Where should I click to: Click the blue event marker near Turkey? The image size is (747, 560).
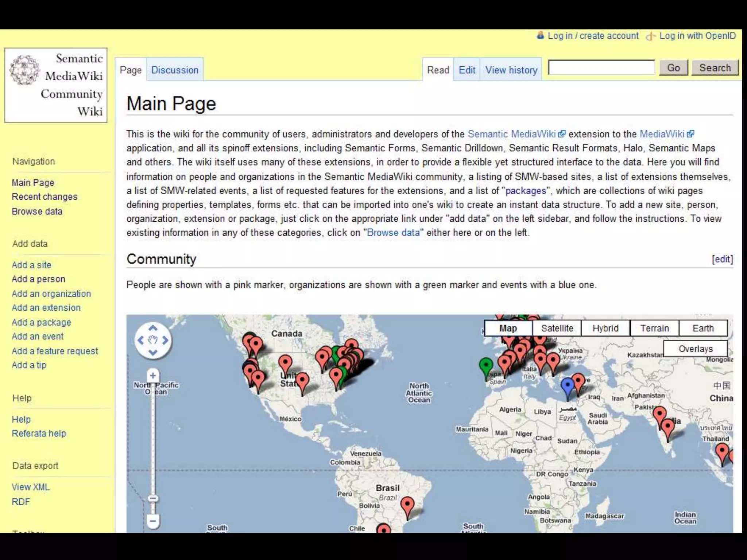pos(567,385)
